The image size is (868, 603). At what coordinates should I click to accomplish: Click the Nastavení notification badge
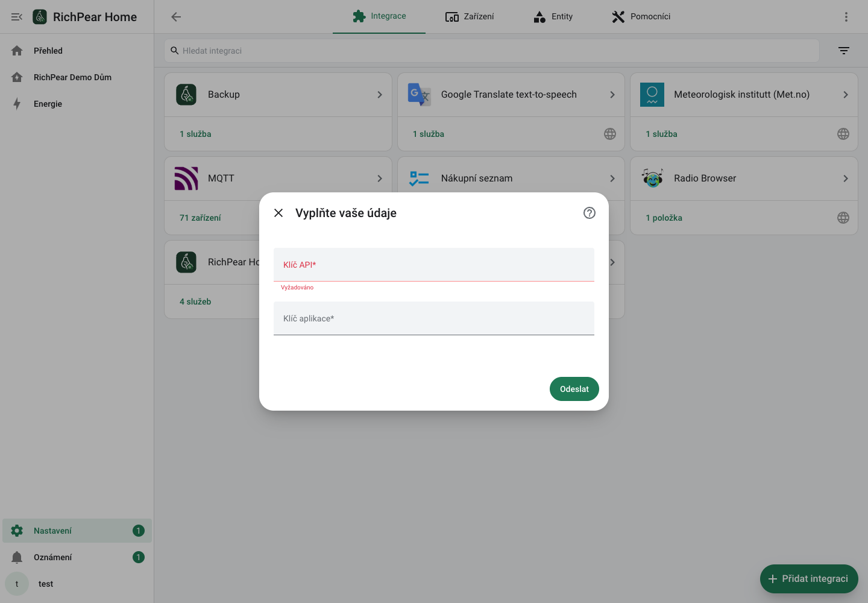(x=139, y=531)
